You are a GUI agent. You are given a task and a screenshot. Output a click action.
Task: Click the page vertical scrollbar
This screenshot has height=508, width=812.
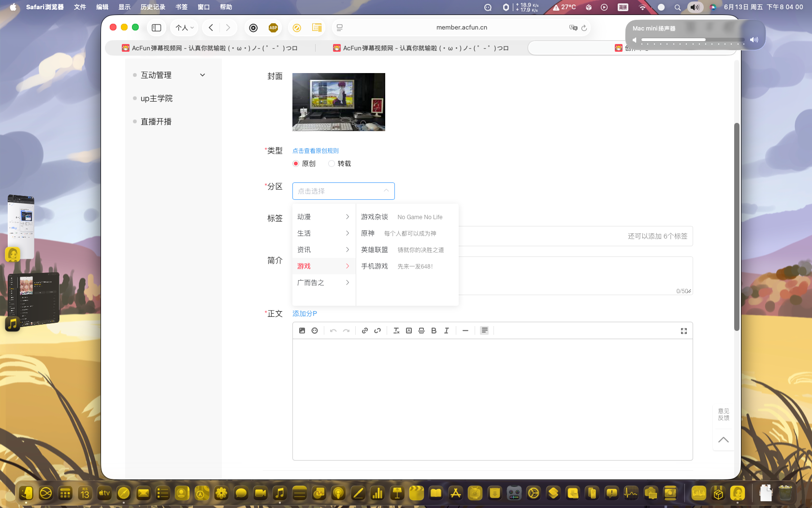click(737, 227)
